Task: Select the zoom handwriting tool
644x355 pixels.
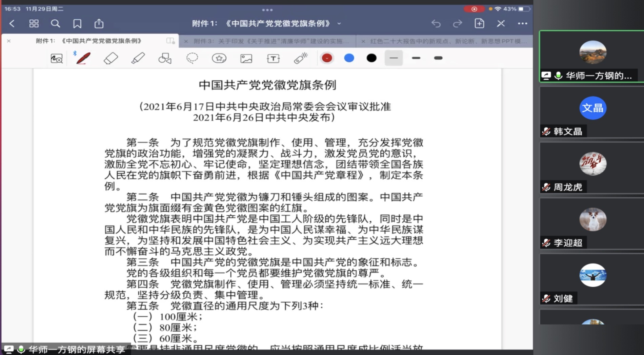Action: [57, 58]
